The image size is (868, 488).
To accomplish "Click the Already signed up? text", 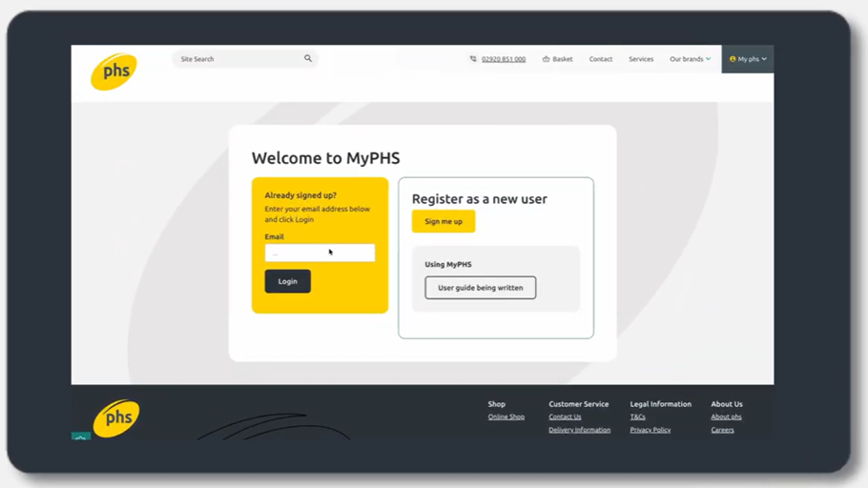I will coord(300,195).
